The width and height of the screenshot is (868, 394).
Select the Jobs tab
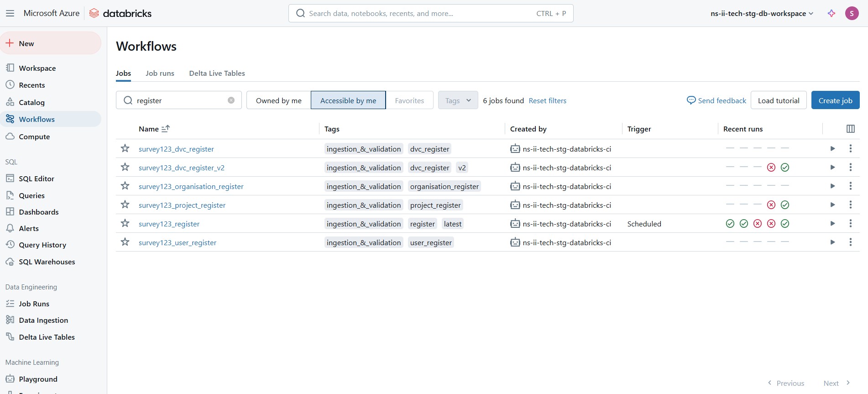123,73
